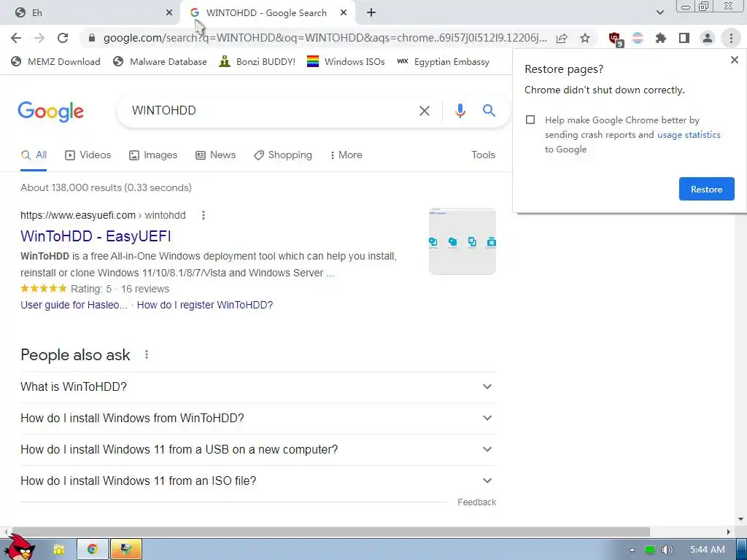Open Bonzi BUDDY! bookmark
The width and height of the screenshot is (747, 560).
[x=258, y=62]
